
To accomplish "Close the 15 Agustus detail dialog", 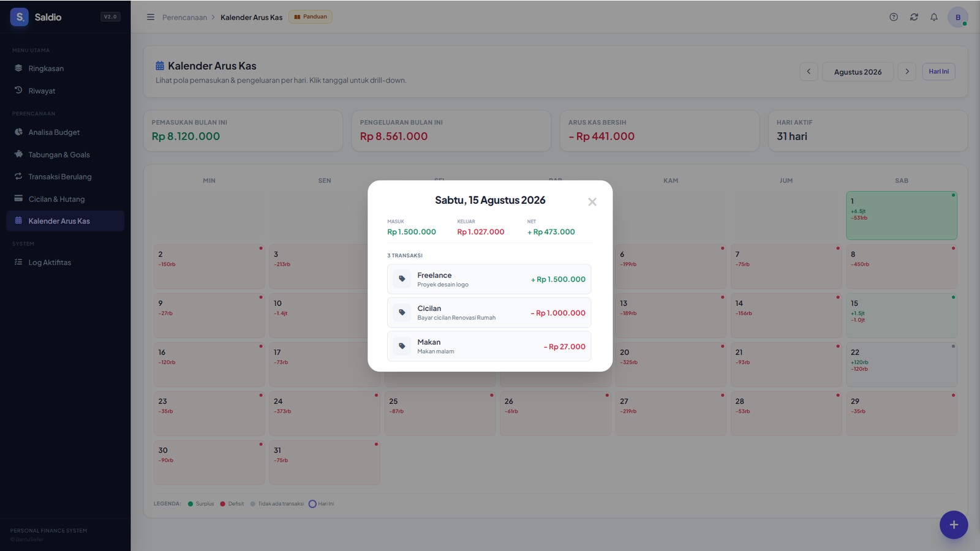I will point(592,202).
